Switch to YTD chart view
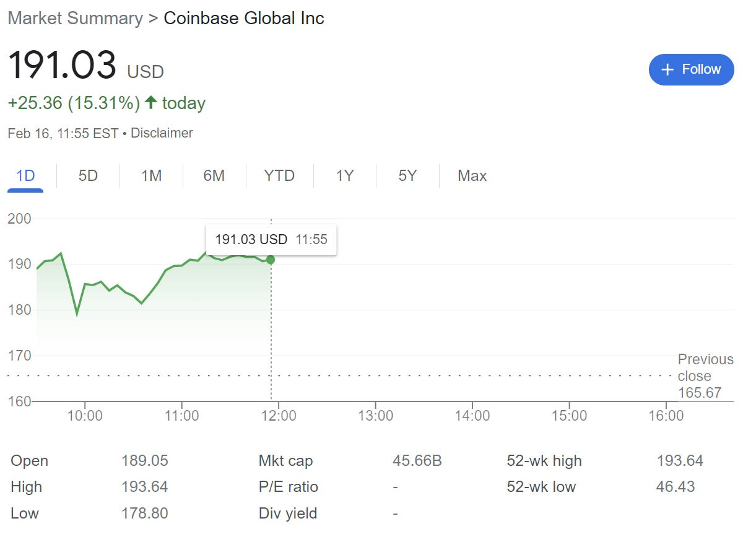The image size is (756, 534). (279, 176)
